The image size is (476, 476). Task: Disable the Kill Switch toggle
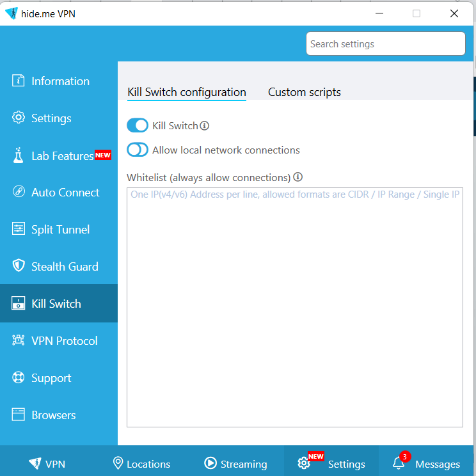pos(138,125)
